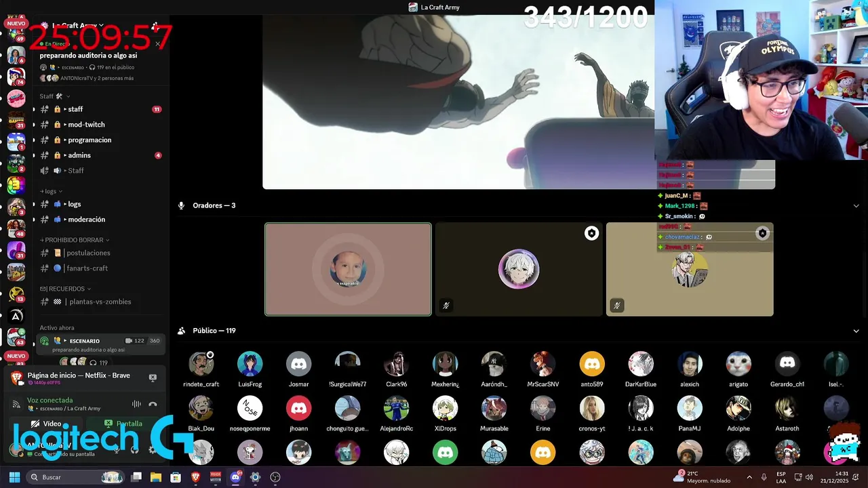Collapse the logs channel category
This screenshot has width=868, height=488.
tap(52, 191)
